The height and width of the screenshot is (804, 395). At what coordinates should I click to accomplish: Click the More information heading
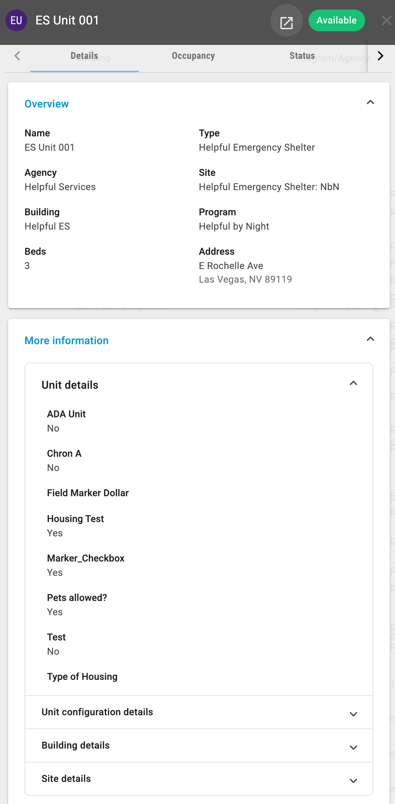click(67, 340)
